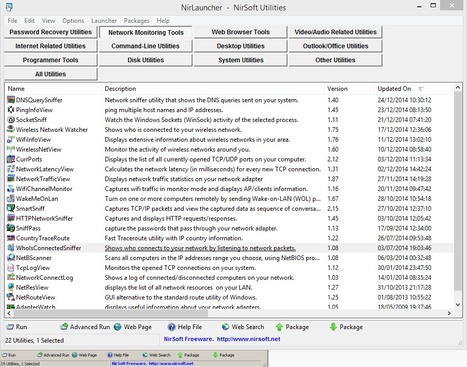467x367 pixels.
Task: Open the utility Web Page button
Action: tap(133, 327)
